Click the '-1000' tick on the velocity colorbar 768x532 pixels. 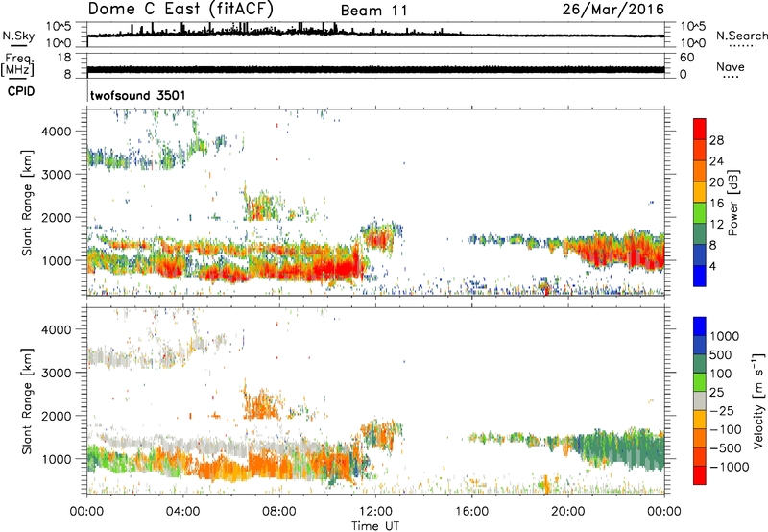point(730,467)
